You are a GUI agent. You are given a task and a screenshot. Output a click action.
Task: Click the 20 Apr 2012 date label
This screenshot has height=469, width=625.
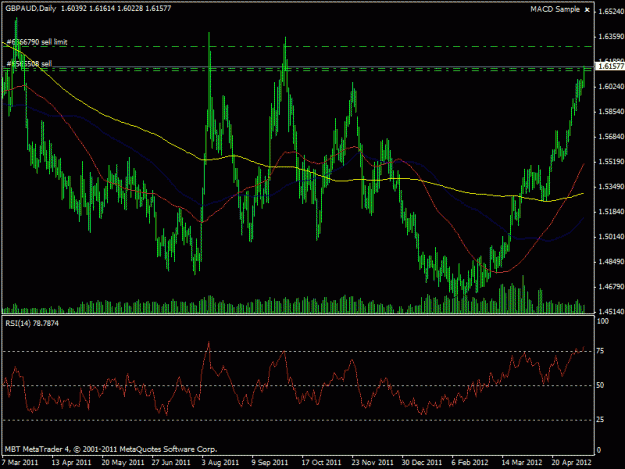coord(572,463)
